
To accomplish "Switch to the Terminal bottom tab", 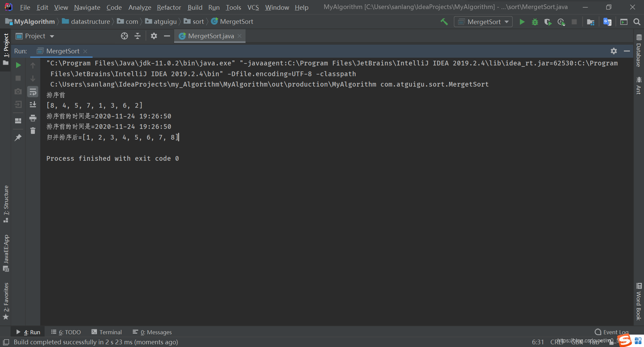I will click(107, 332).
